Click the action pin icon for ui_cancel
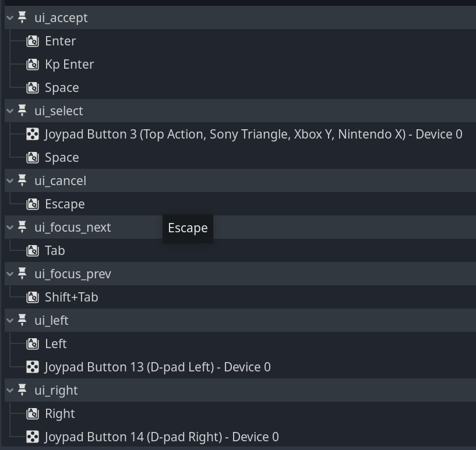 [21, 180]
